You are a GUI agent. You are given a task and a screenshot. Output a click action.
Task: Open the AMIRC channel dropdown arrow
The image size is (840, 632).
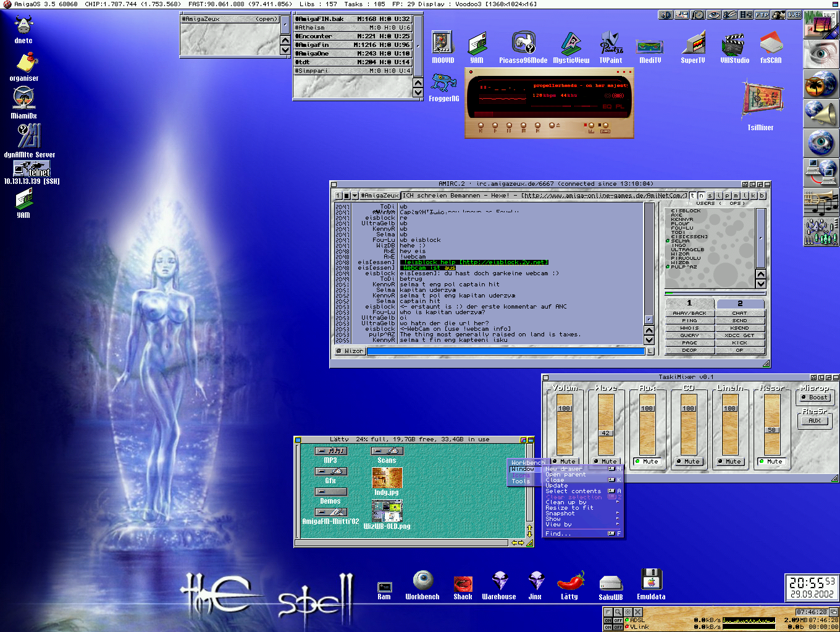[355, 196]
